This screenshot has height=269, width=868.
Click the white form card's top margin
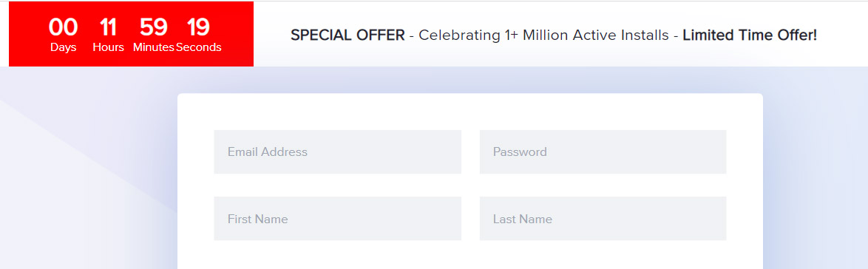[x=470, y=112]
